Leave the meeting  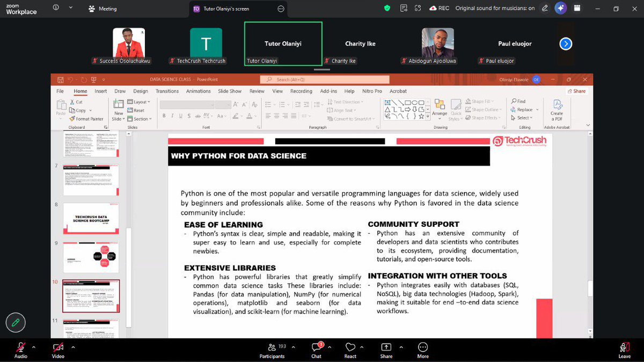click(624, 350)
